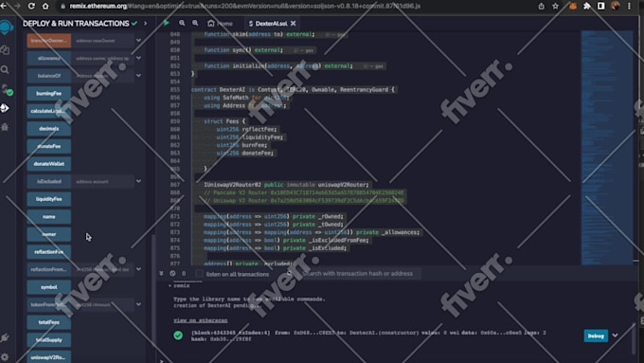Click the share page icon in address bar
The image size is (644, 363).
(542, 7)
